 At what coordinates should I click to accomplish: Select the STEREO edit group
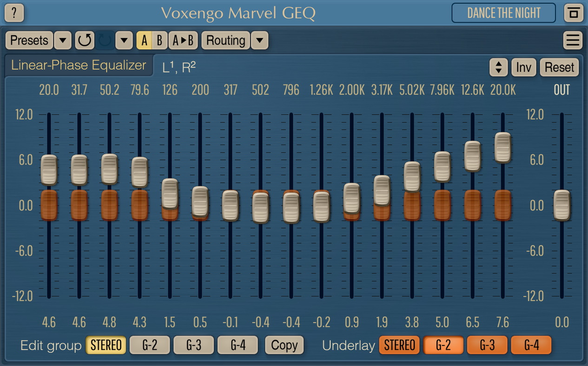(106, 345)
